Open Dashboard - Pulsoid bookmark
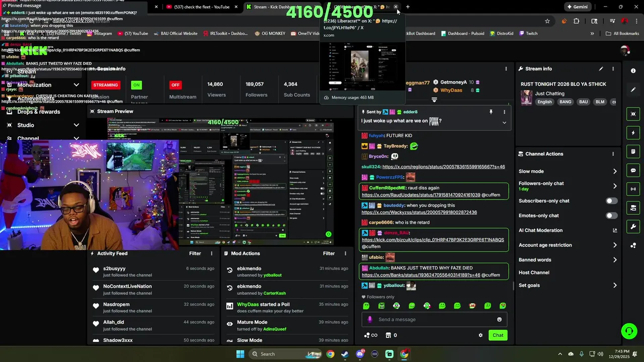 tap(462, 34)
